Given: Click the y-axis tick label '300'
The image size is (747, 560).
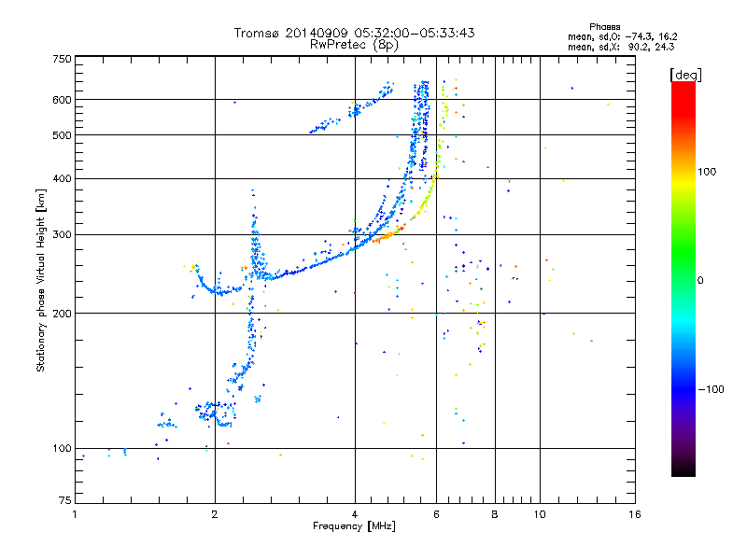Looking at the screenshot, I should [x=62, y=235].
